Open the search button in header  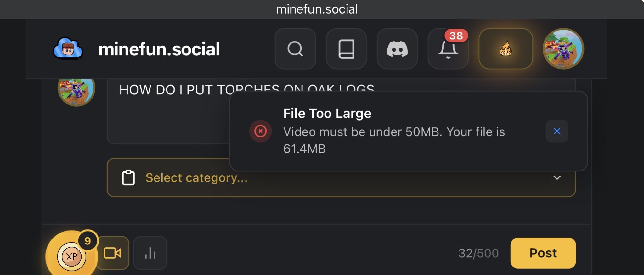tap(295, 49)
